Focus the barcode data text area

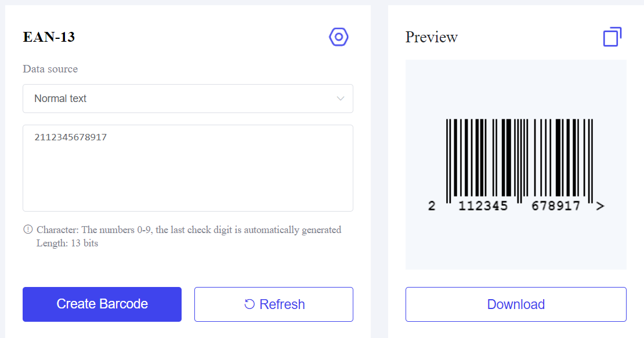(188, 168)
